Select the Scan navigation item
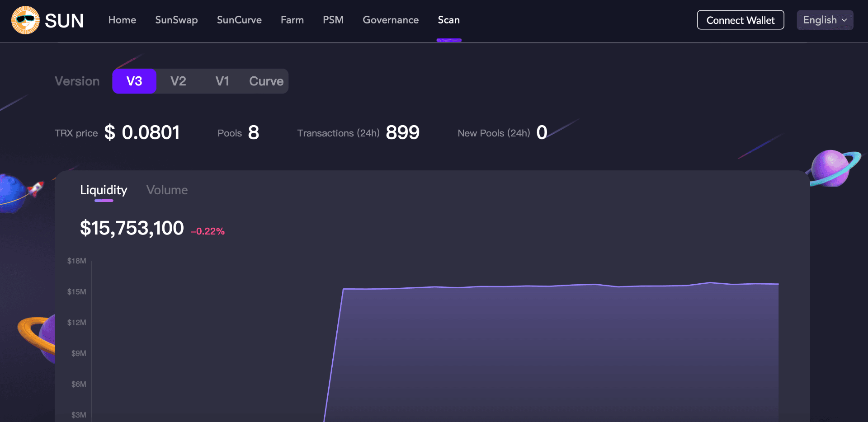 coord(448,20)
